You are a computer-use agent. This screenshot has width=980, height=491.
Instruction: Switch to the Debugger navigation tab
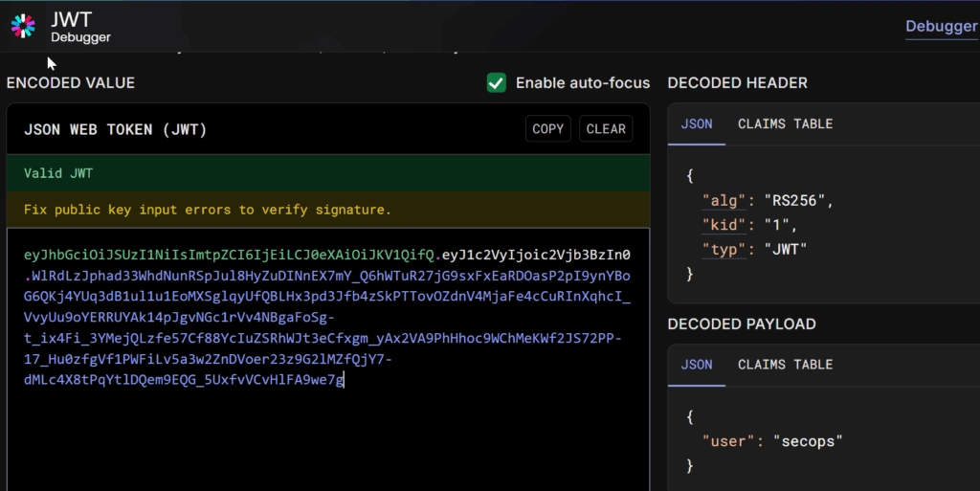[x=941, y=26]
